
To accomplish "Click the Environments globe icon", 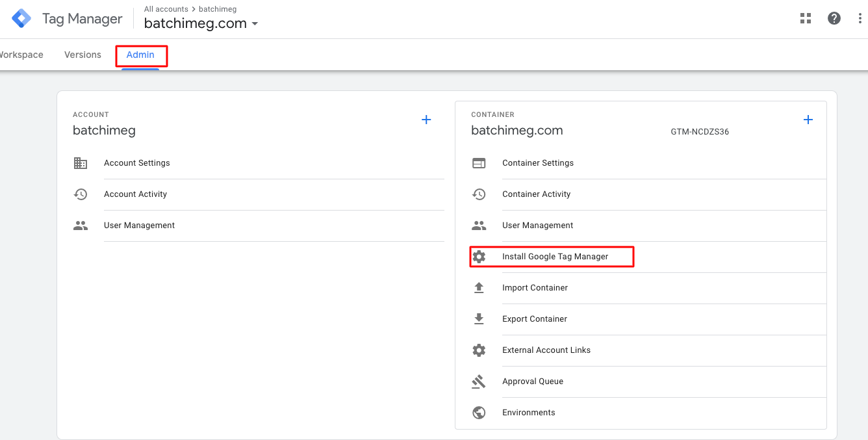I will 479,413.
